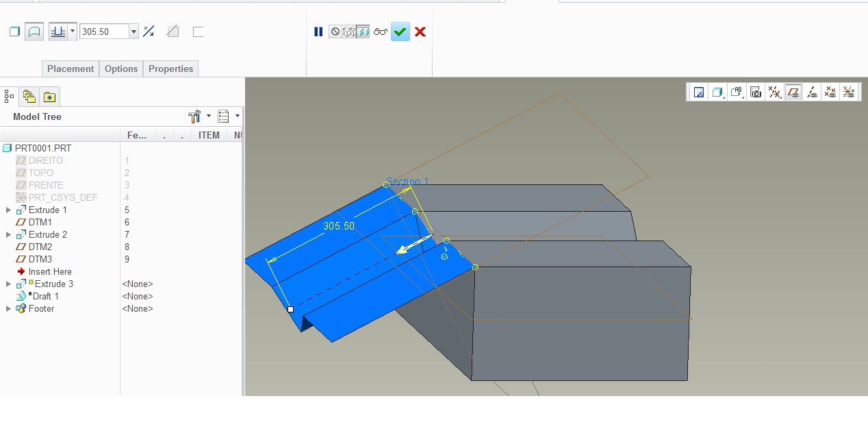Select DTM1 datum plane
The image size is (868, 444).
point(34,222)
